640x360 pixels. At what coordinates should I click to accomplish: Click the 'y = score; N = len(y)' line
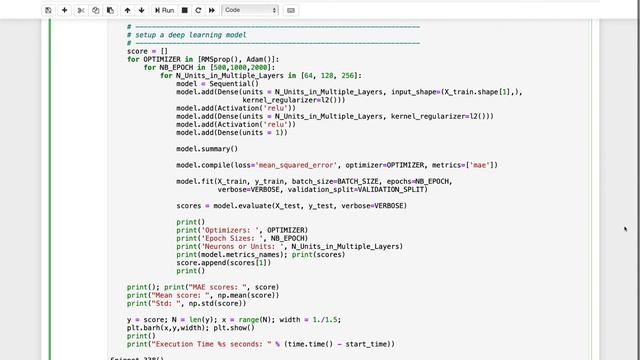coord(234,320)
